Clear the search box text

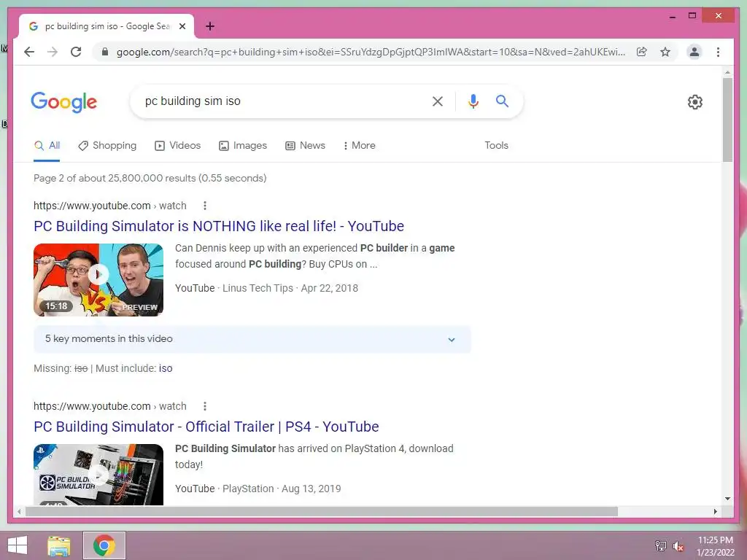point(438,101)
